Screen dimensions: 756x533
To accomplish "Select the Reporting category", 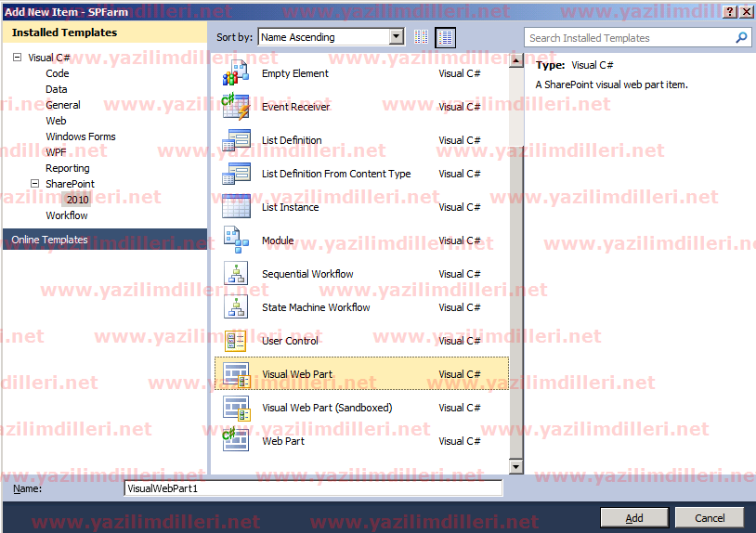I will point(68,168).
